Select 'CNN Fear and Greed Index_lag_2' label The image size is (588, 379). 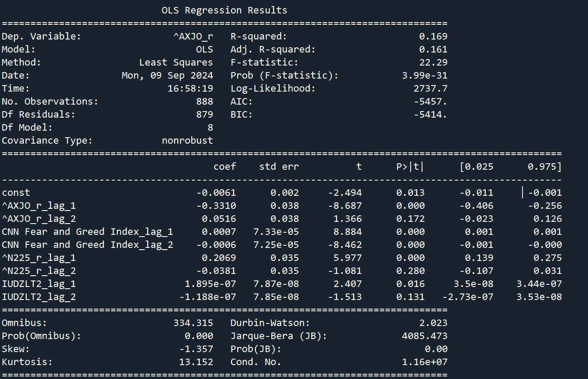coord(88,245)
